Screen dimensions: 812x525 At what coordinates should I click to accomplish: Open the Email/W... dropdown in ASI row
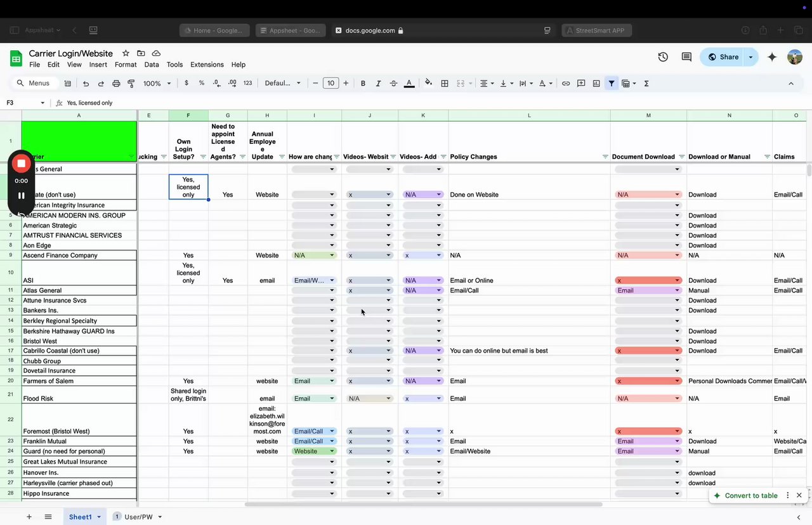(314, 280)
